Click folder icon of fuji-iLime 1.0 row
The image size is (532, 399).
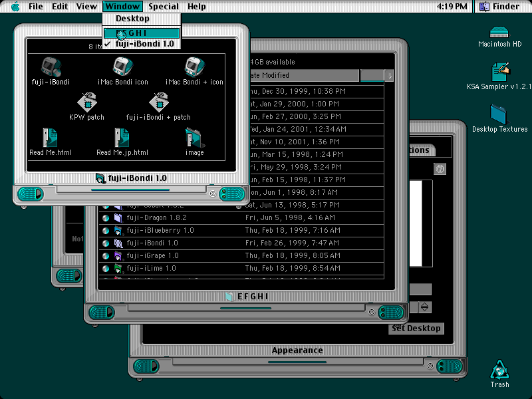click(x=118, y=269)
